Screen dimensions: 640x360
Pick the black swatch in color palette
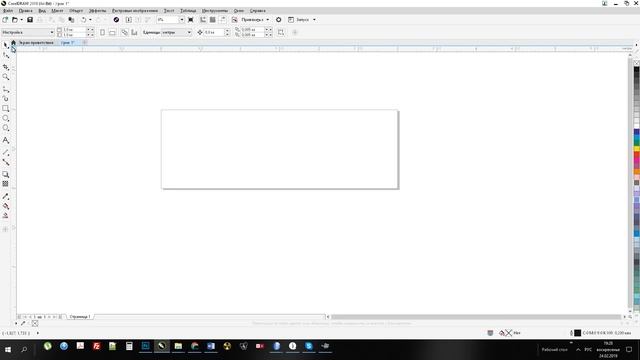click(636, 70)
